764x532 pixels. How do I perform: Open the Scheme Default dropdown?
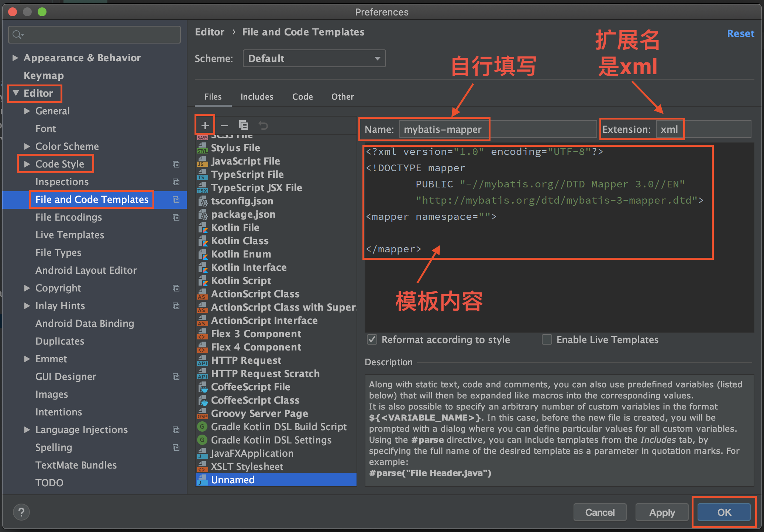[314, 59]
